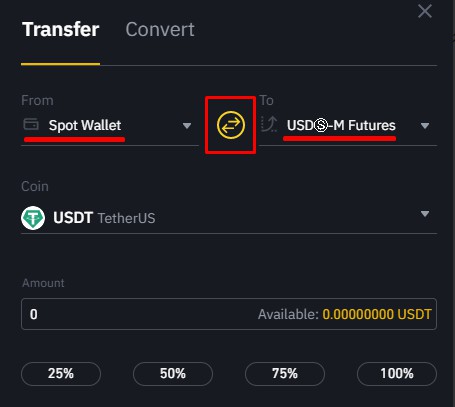
Task: Select USDⓈ-M Futures destination field
Action: (348, 125)
